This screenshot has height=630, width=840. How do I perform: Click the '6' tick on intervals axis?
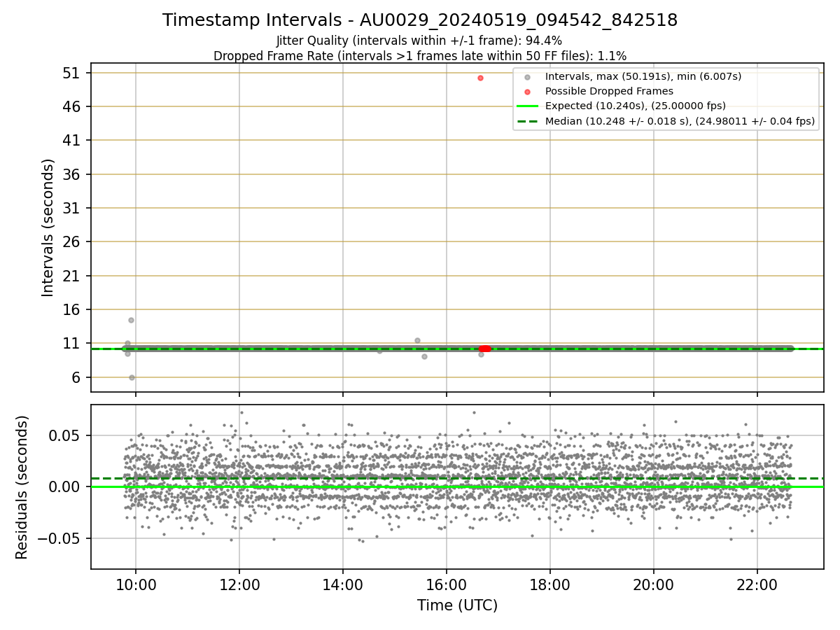[76, 377]
